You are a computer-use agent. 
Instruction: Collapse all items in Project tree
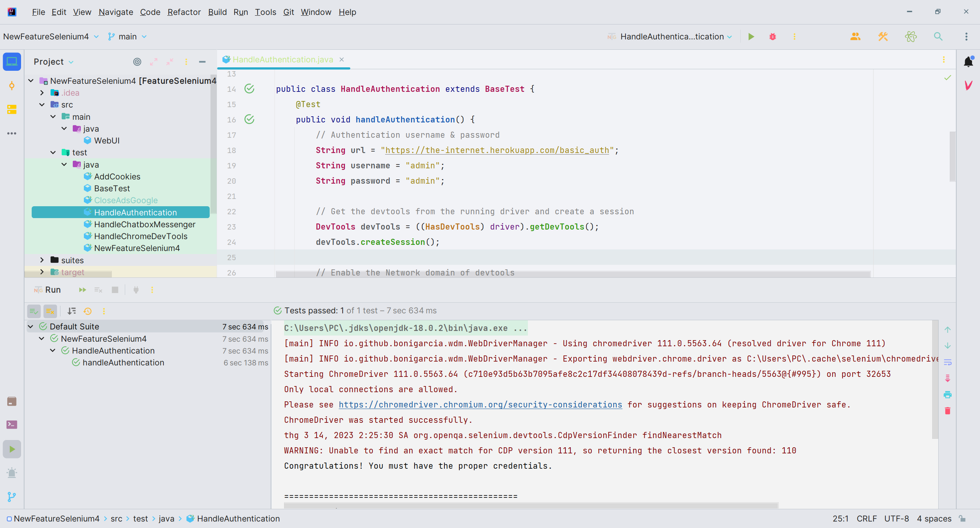tap(170, 62)
